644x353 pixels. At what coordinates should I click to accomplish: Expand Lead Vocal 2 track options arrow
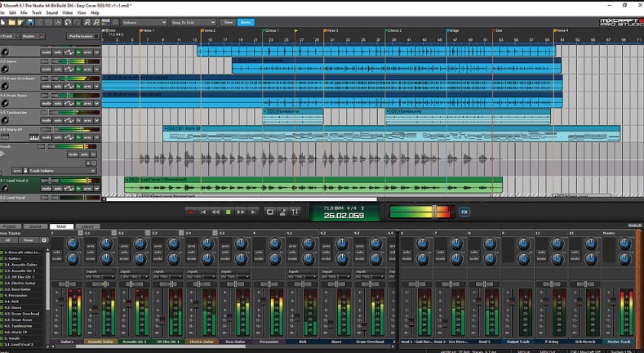tap(97, 189)
